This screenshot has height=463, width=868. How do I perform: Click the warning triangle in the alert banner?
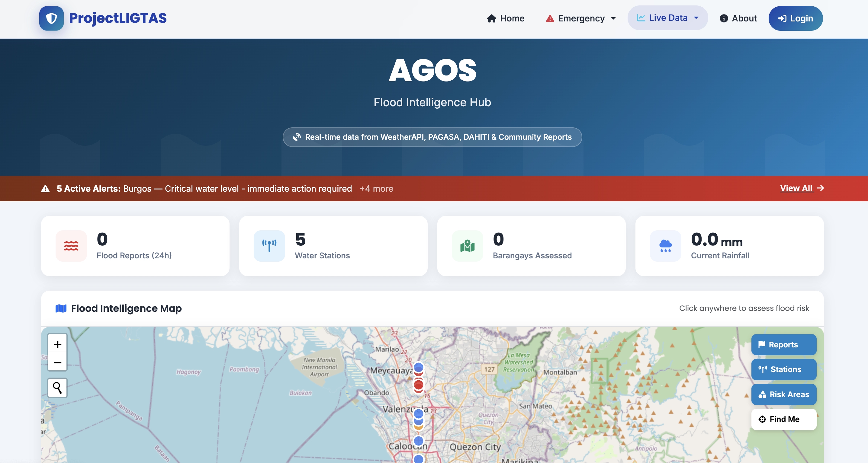point(45,189)
